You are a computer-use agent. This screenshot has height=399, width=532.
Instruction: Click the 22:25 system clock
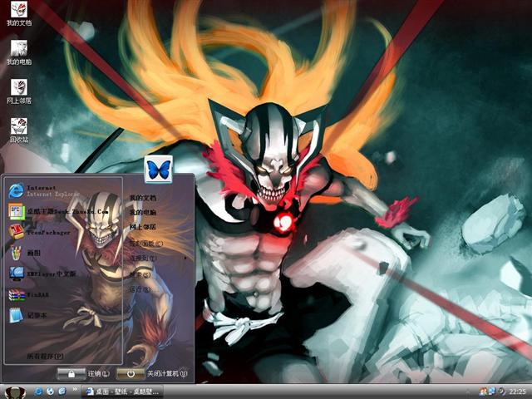(517, 392)
